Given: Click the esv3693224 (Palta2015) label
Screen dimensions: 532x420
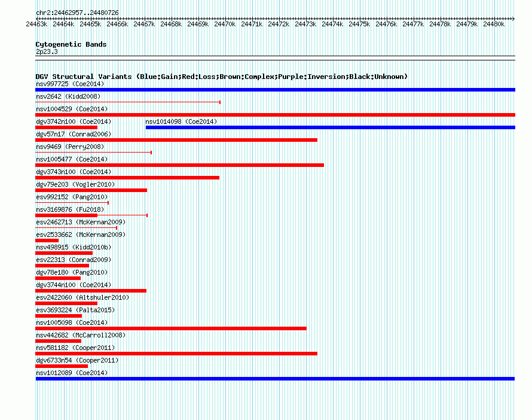Looking at the screenshot, I should [x=75, y=310].
